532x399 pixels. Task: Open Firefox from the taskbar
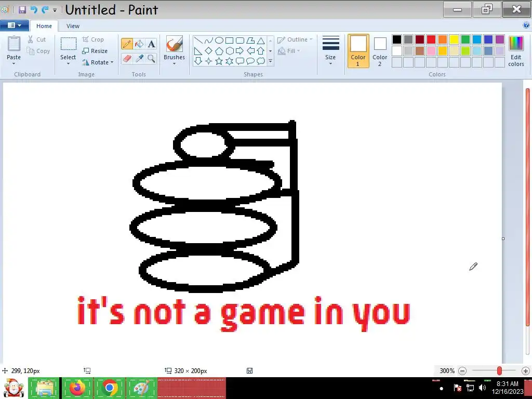tap(77, 388)
